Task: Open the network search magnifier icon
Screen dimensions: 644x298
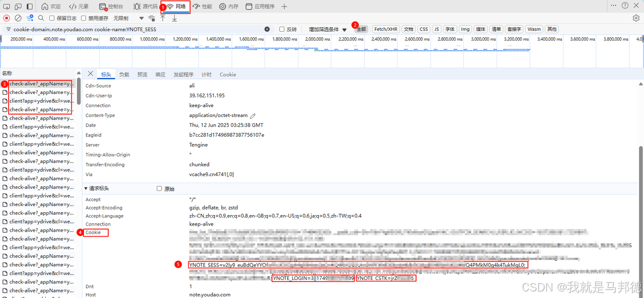Action: pyautogui.click(x=41, y=18)
